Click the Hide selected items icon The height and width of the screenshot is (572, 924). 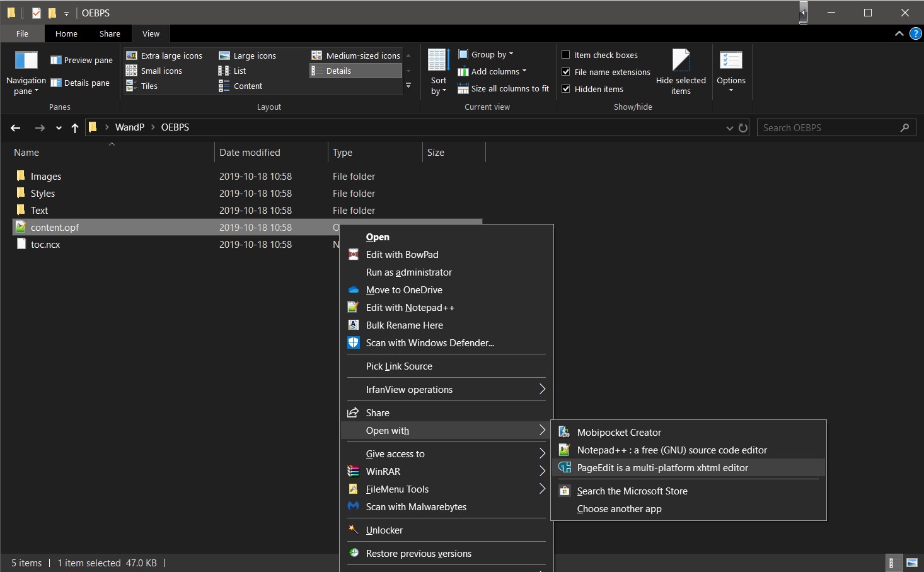point(681,61)
